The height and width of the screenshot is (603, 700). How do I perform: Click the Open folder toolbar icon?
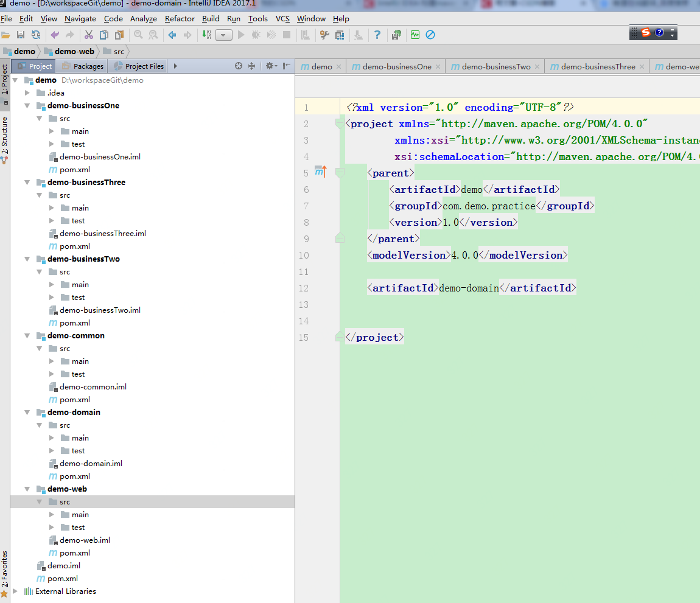click(x=6, y=35)
